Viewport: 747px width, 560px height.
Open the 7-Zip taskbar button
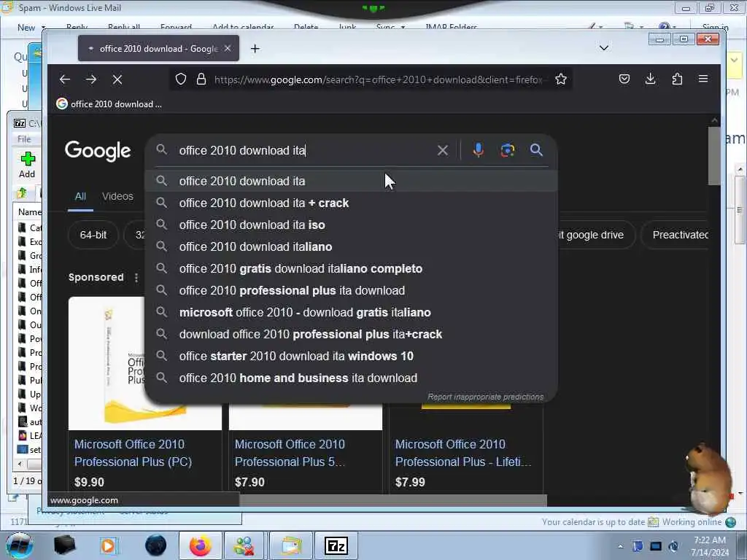(x=336, y=545)
